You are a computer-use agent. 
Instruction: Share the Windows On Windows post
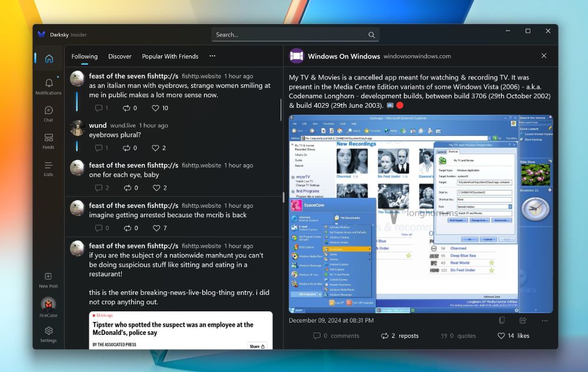click(523, 320)
